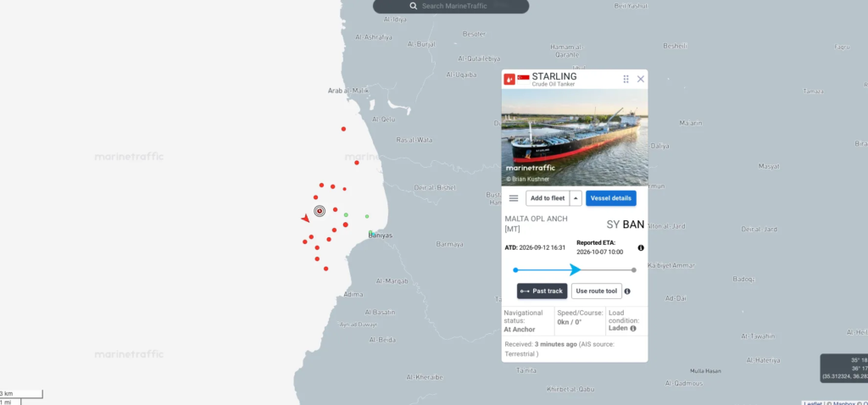
Task: Click the Use route tool button
Action: (596, 291)
